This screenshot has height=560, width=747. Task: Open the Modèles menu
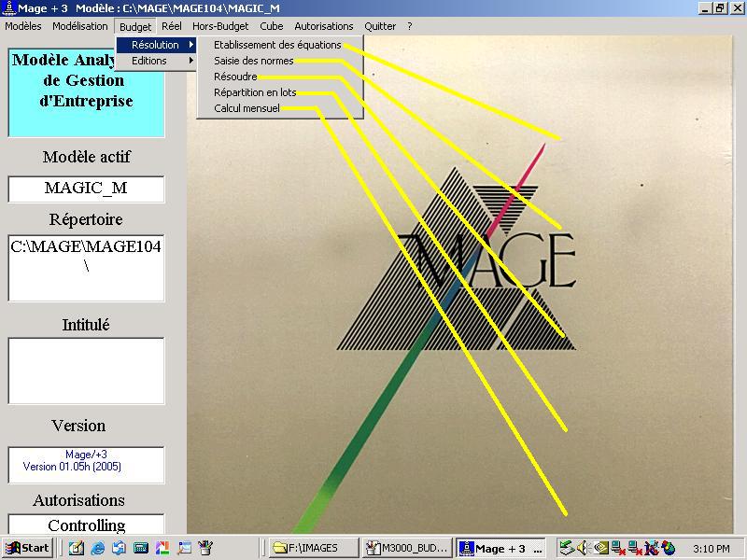22,26
